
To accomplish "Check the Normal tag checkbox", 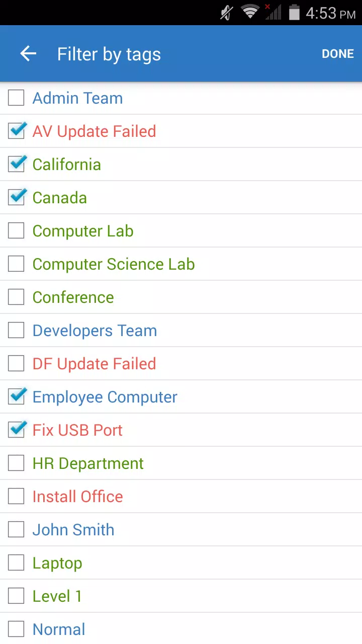I will point(16,629).
